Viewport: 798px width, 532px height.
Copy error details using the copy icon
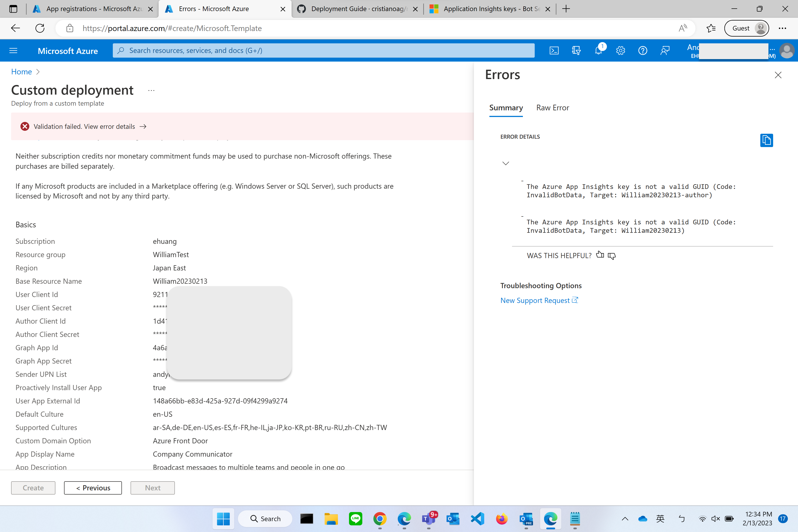tap(766, 140)
